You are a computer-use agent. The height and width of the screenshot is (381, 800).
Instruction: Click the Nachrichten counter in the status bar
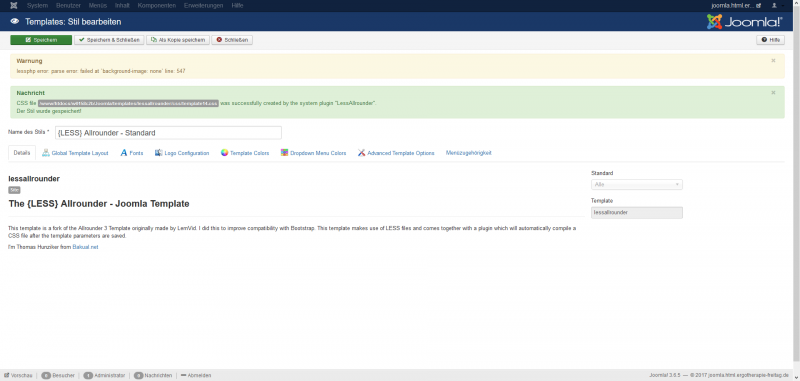tap(153, 375)
